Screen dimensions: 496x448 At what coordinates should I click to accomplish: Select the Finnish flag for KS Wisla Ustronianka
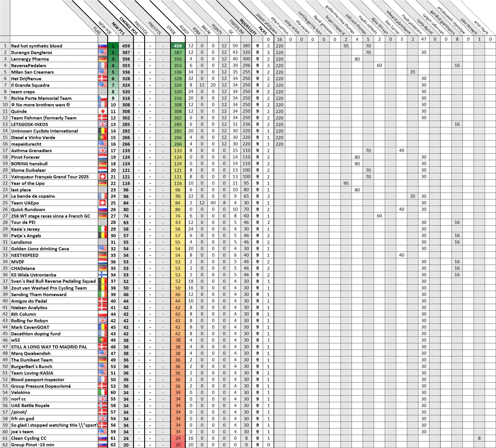point(103,275)
